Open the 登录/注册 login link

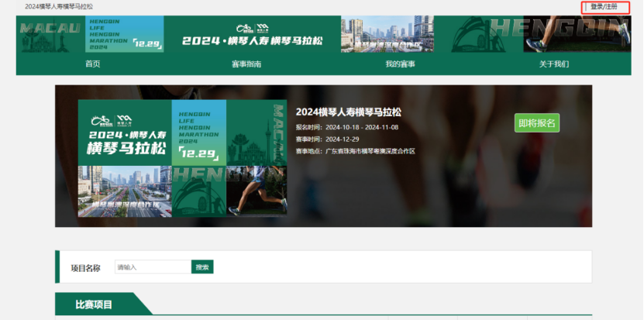pos(604,6)
